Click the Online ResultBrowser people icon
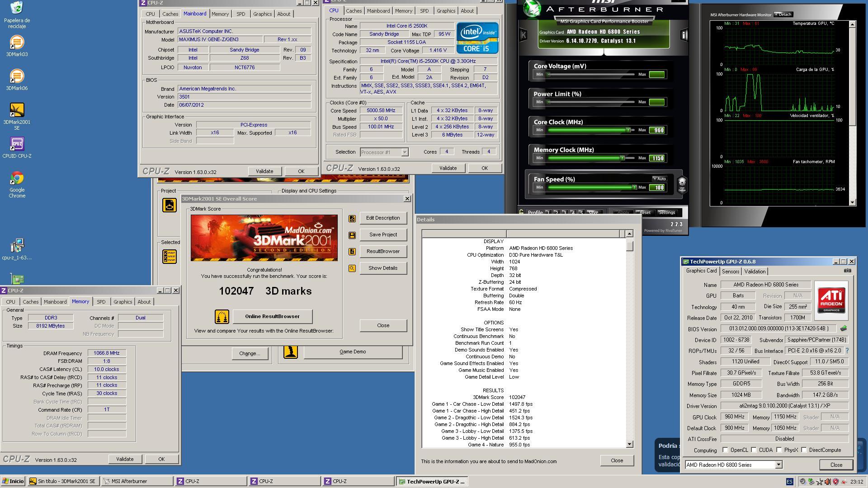The height and width of the screenshot is (488, 868). (222, 317)
